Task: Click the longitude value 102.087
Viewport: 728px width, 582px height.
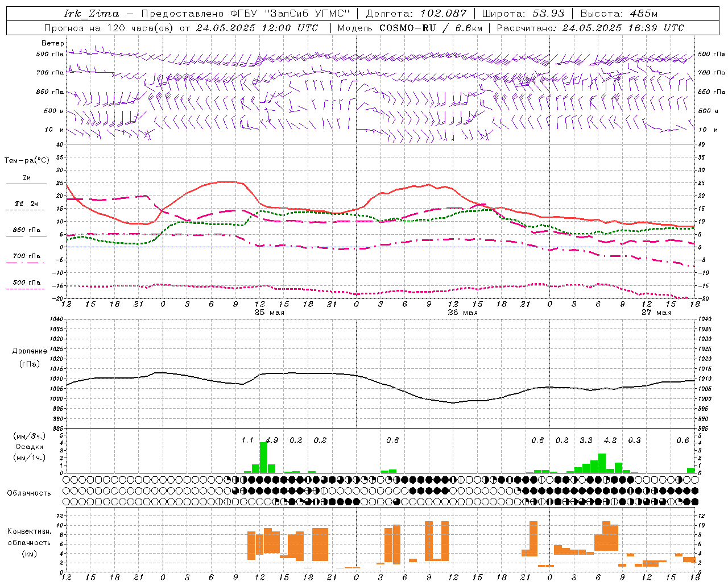Action: (x=443, y=14)
